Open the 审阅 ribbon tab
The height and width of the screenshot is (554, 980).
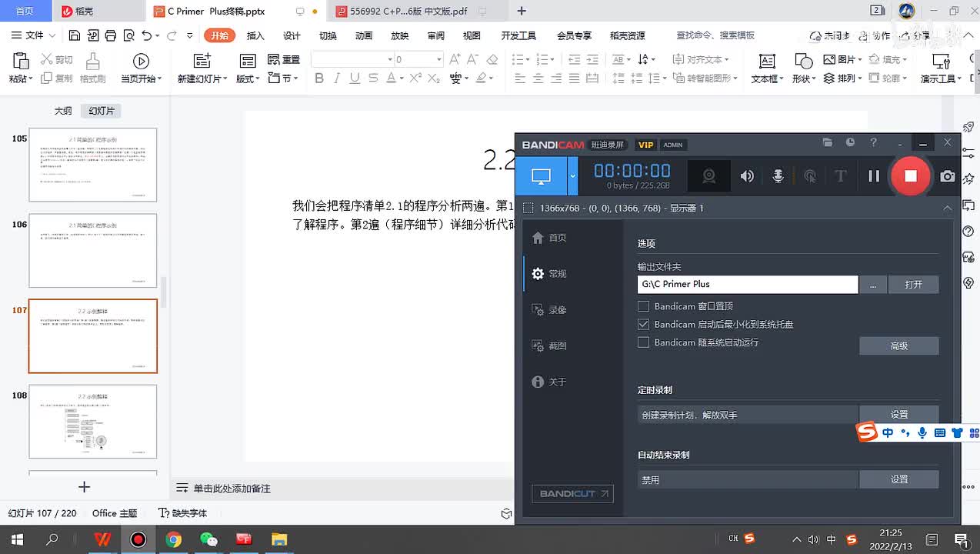tap(436, 35)
